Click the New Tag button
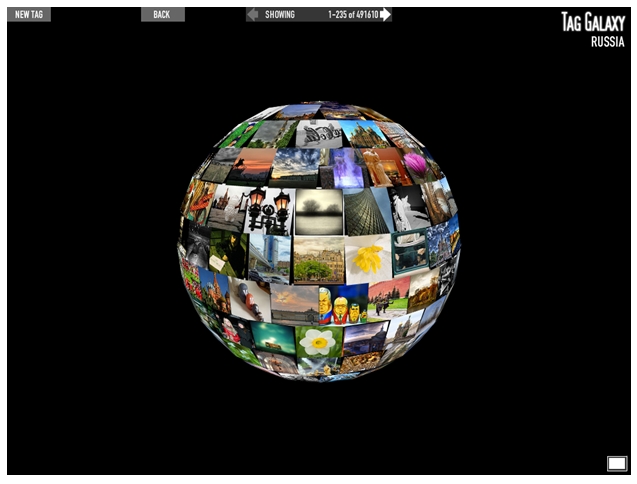Viewport: 637px width, 484px height. coord(28,15)
